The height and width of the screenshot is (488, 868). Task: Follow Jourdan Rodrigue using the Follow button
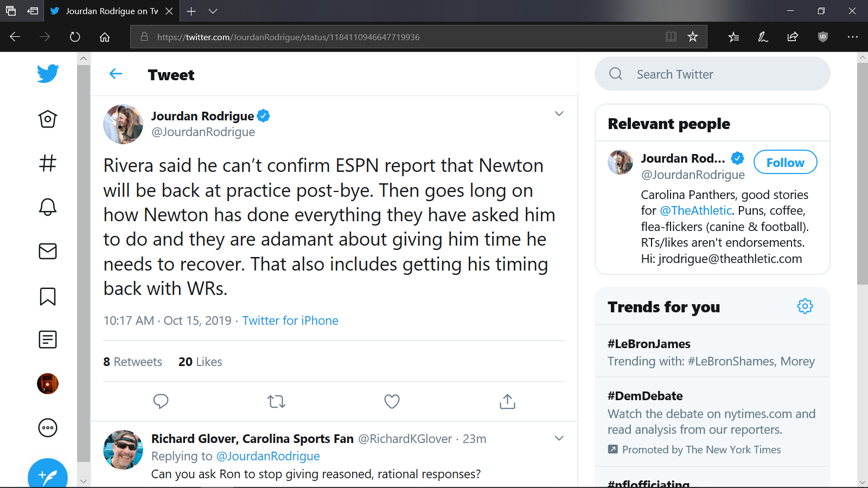[x=785, y=162]
